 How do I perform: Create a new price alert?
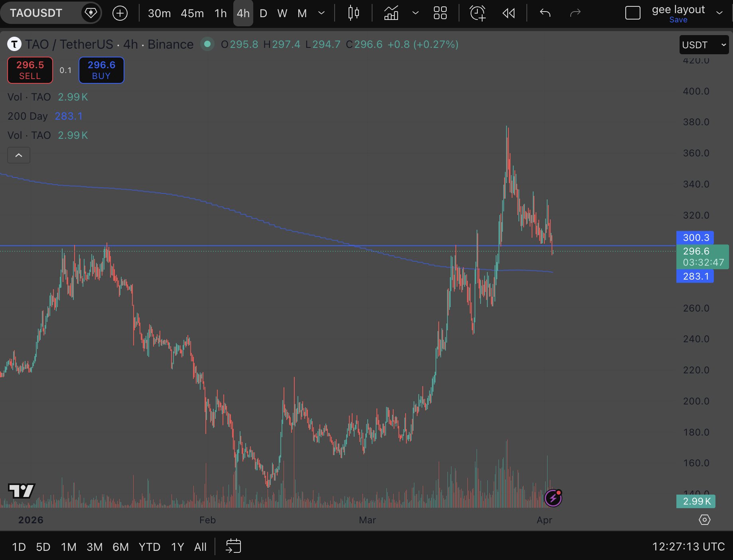[x=477, y=13]
